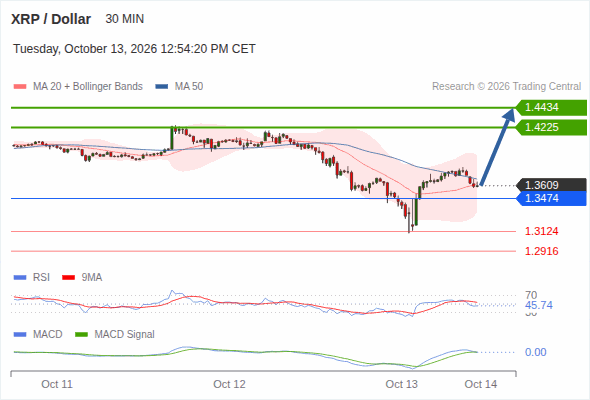
Task: Click the tall green candle below the 1.4225 line
Action: 172,138
